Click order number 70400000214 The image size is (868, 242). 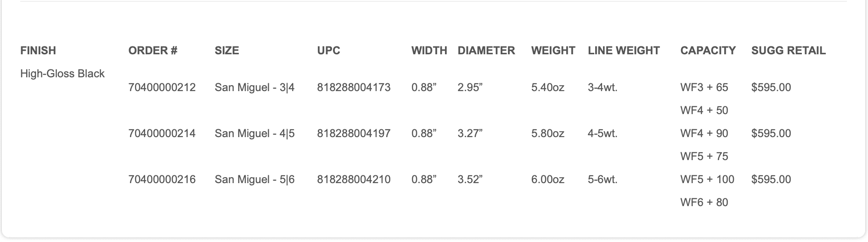click(162, 133)
